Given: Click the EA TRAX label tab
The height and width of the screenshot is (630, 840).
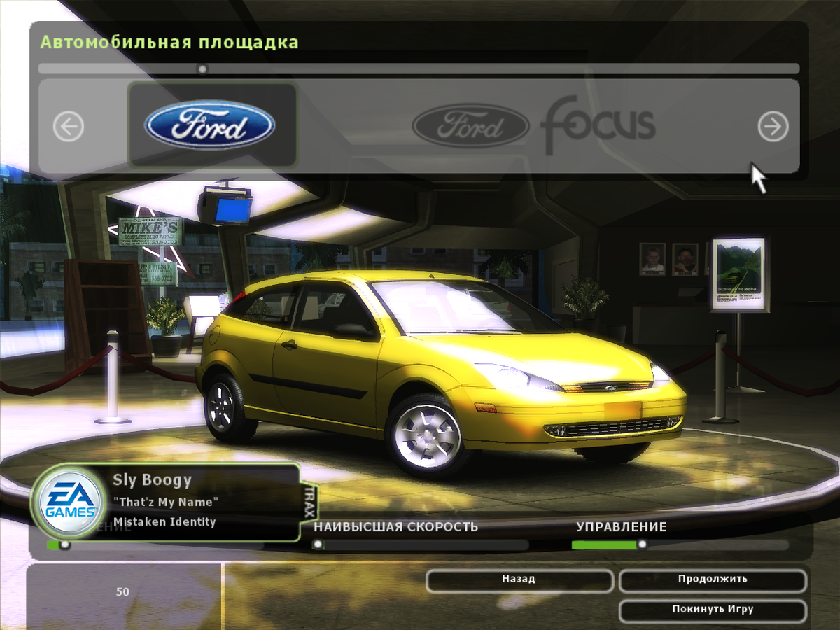Looking at the screenshot, I should 309,502.
